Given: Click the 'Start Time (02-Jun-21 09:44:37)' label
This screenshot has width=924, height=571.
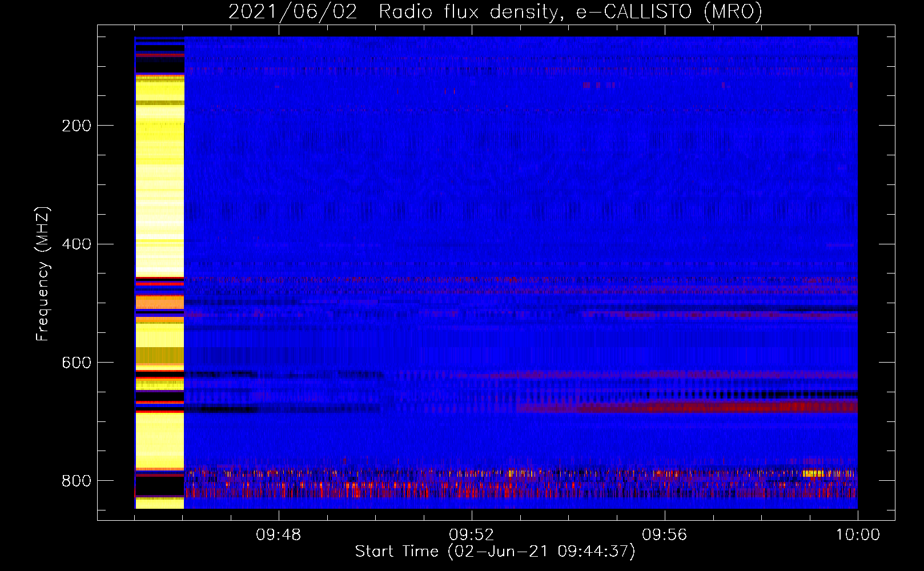Looking at the screenshot, I should 495,552.
